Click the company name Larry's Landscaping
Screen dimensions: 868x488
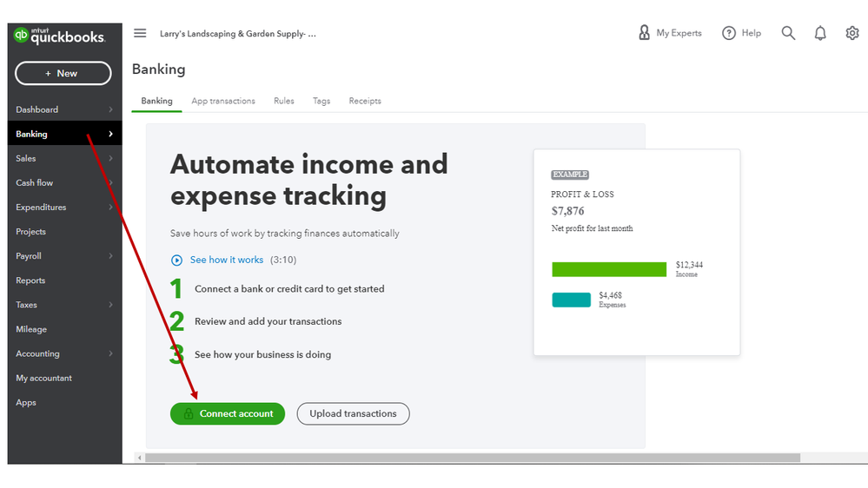pos(238,34)
